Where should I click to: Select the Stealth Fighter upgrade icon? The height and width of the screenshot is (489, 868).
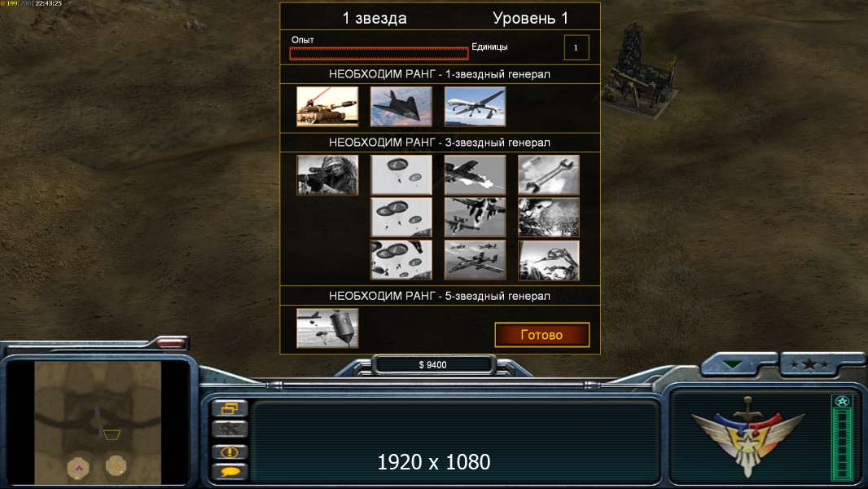(x=401, y=106)
